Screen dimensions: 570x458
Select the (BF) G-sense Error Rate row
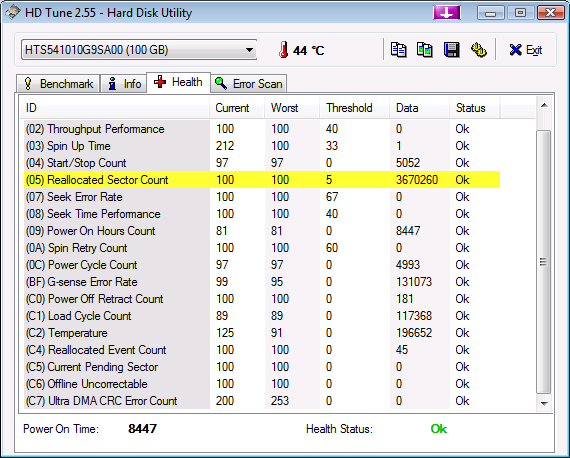(x=262, y=282)
